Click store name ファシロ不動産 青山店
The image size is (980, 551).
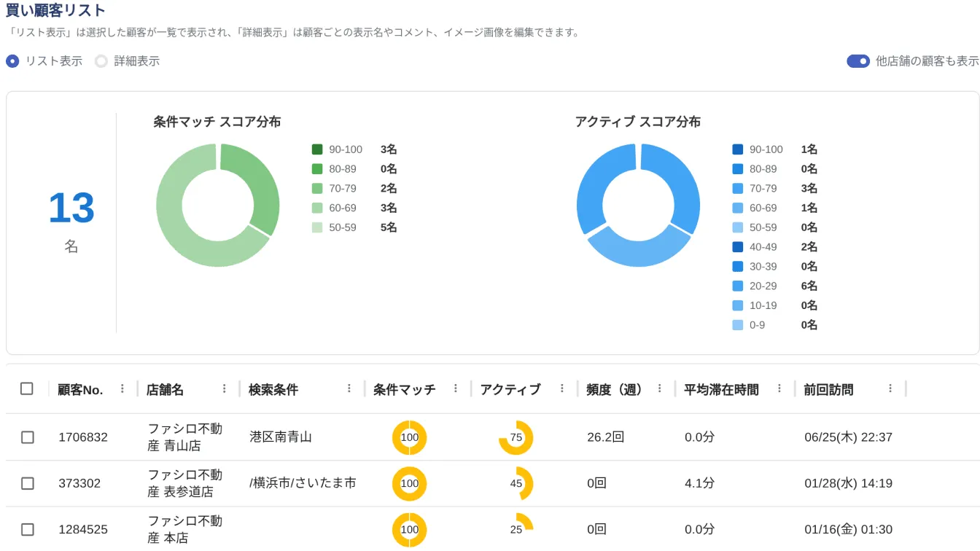(x=184, y=437)
